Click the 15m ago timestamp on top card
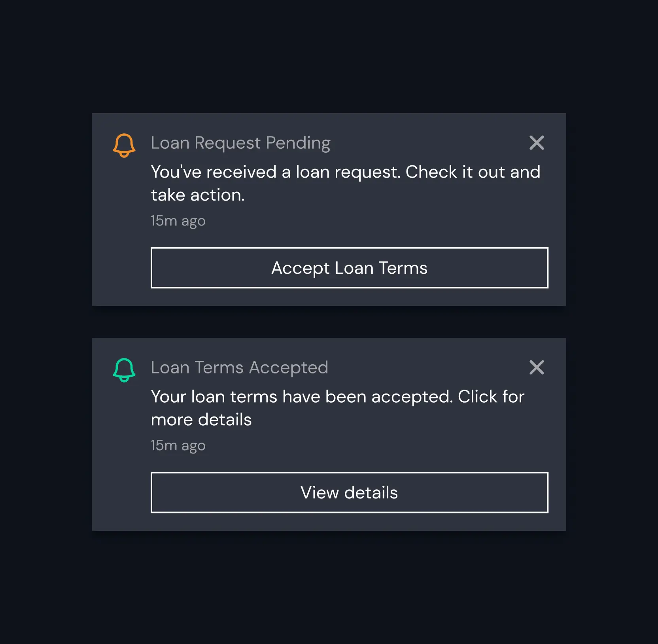Image resolution: width=658 pixels, height=644 pixels. (178, 221)
